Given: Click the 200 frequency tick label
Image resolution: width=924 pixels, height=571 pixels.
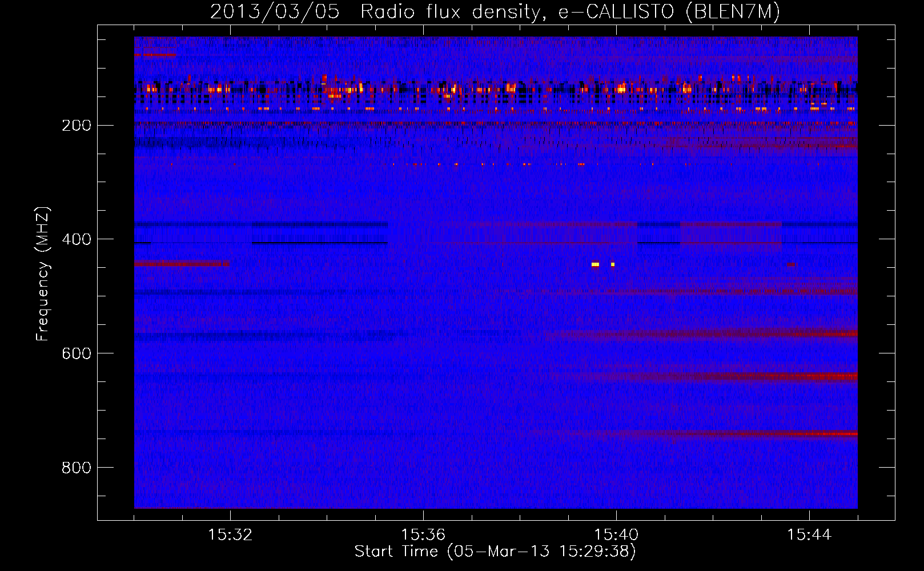Looking at the screenshot, I should point(77,125).
